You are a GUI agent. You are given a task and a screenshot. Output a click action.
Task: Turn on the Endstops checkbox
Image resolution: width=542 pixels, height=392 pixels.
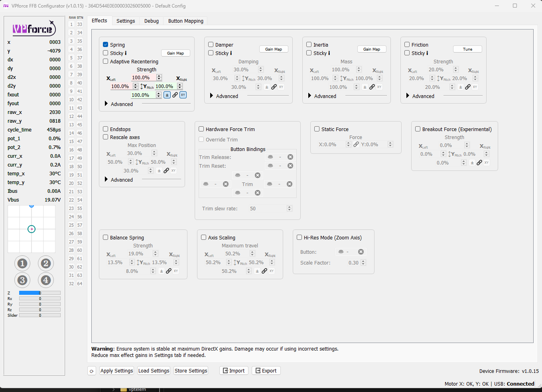pos(106,129)
